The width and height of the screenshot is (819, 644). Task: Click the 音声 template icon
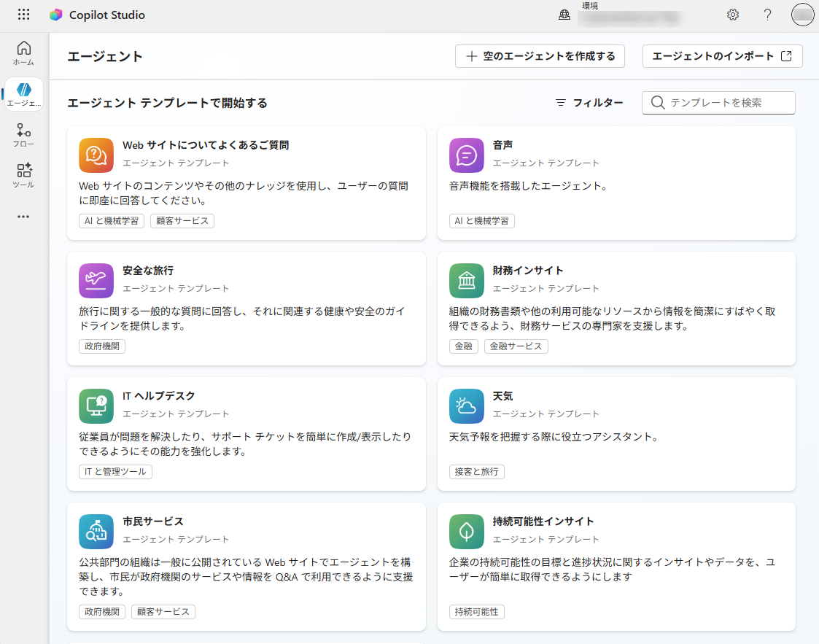(467, 155)
